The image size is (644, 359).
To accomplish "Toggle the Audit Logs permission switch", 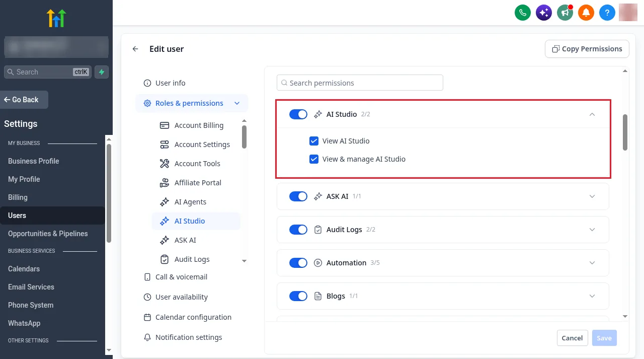I will (298, 230).
